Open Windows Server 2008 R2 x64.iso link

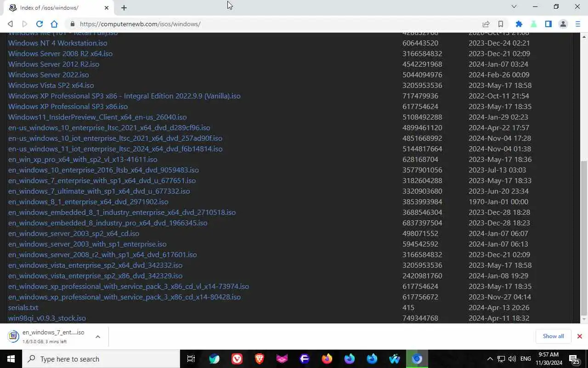60,53
